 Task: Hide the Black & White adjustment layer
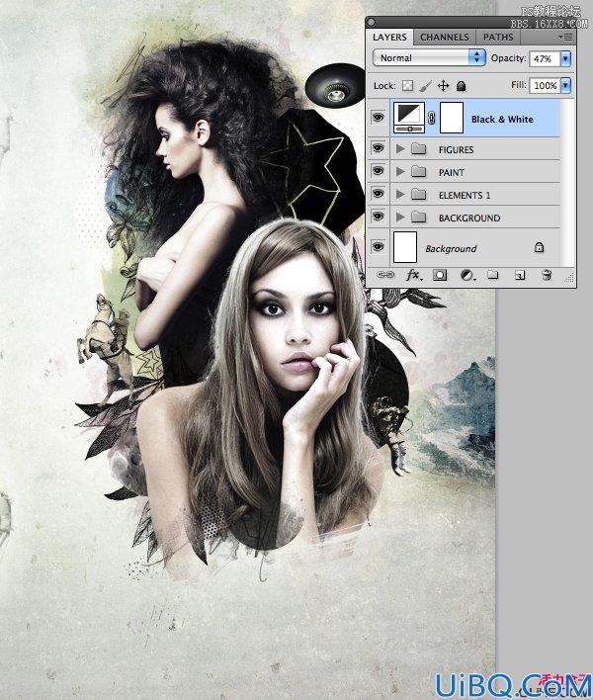[378, 118]
